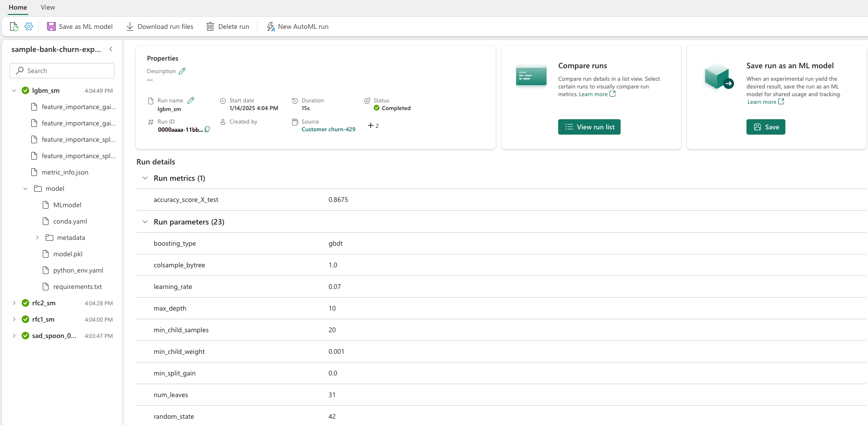868x425 pixels.
Task: Click the settings gear icon in toolbar
Action: click(29, 26)
